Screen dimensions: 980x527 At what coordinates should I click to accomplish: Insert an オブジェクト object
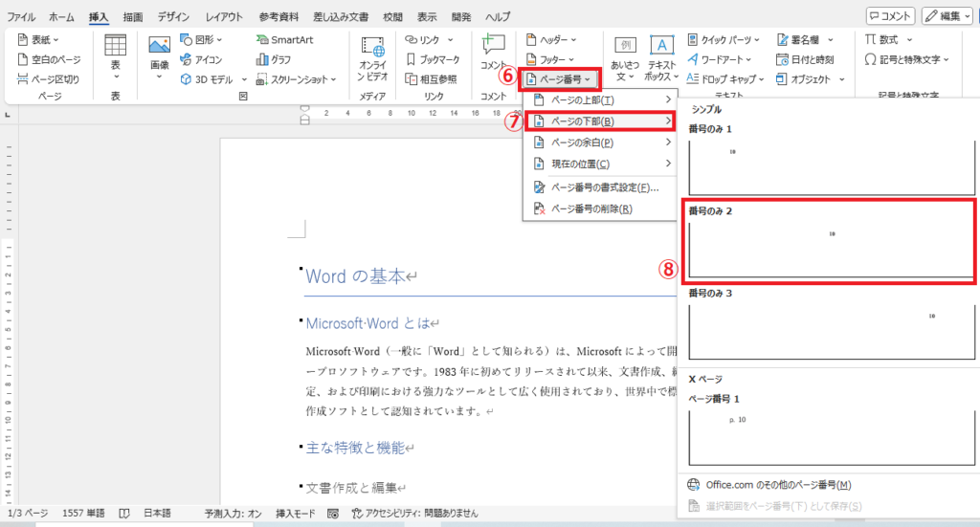[x=810, y=79]
